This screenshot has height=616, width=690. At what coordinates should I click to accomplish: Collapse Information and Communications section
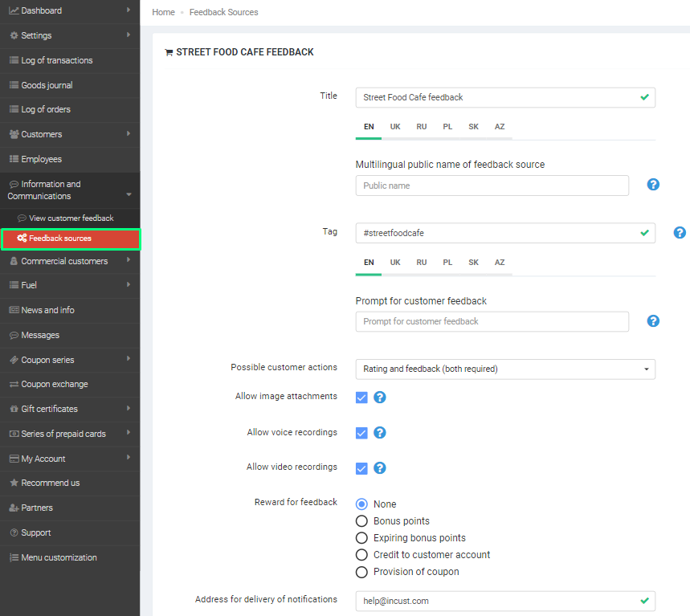70,190
